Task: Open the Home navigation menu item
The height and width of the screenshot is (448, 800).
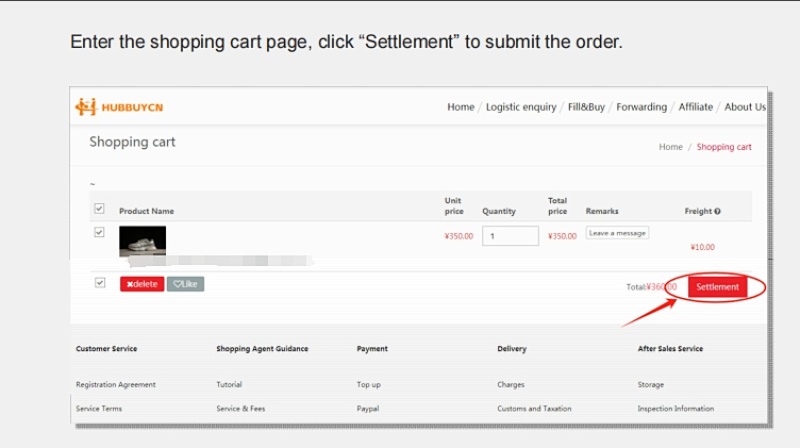Action: pos(461,107)
